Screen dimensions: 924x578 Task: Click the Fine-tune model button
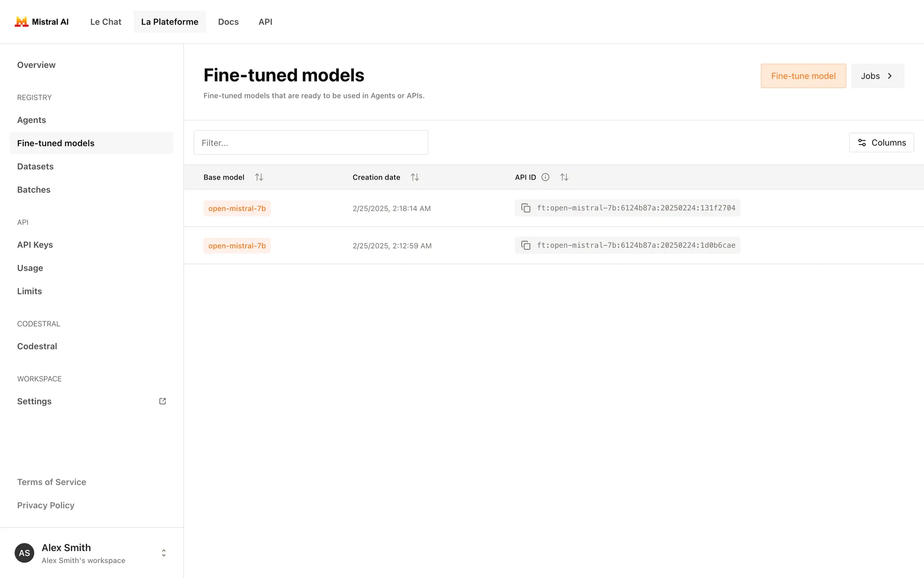point(803,76)
